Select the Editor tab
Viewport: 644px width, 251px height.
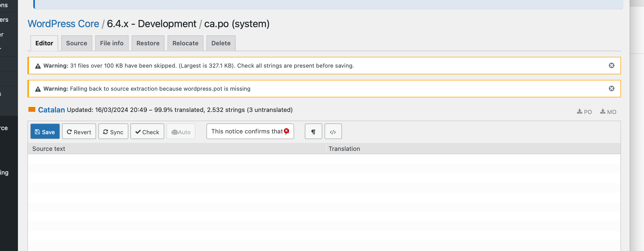coord(44,43)
